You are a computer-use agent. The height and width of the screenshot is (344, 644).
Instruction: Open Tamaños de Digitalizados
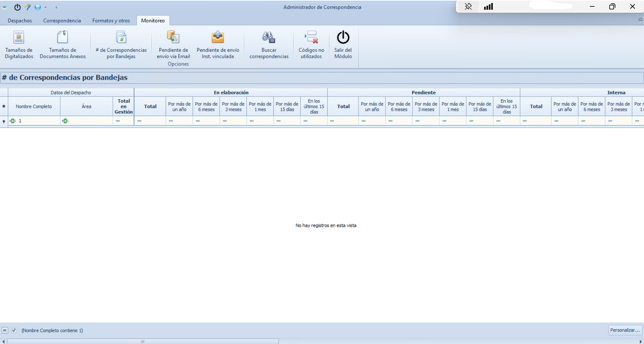pos(19,44)
